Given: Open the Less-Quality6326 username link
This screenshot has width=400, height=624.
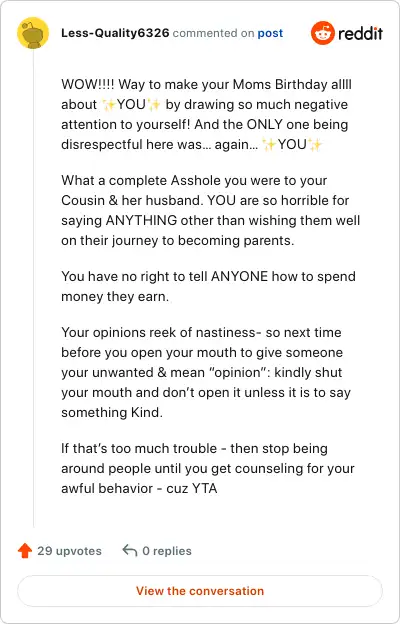Looking at the screenshot, I should click(x=115, y=33).
